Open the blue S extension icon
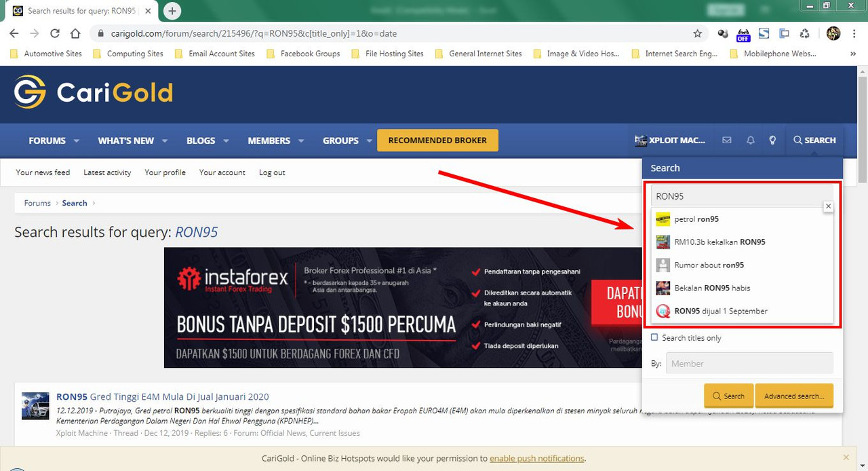This screenshot has width=868, height=471. click(x=764, y=33)
